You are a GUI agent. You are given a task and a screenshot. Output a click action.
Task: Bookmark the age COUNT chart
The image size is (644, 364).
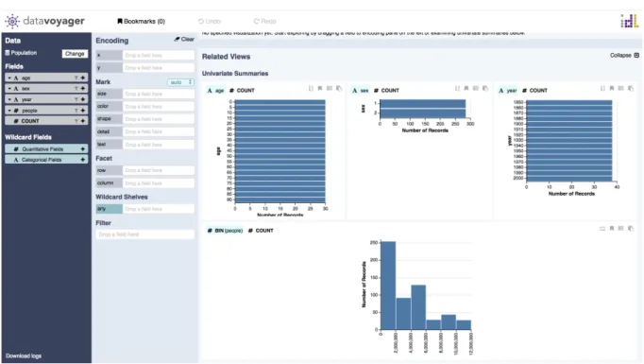[320, 89]
